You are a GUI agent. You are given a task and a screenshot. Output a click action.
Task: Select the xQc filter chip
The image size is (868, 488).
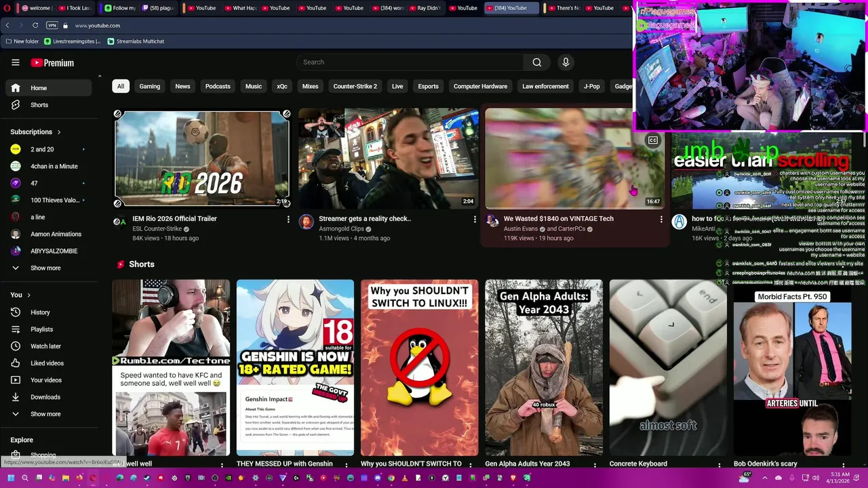tap(282, 86)
